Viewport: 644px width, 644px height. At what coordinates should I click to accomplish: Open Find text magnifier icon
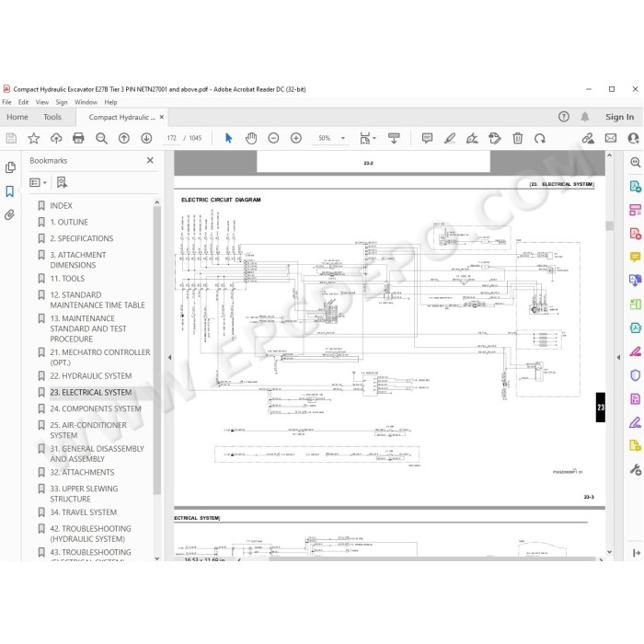click(101, 138)
